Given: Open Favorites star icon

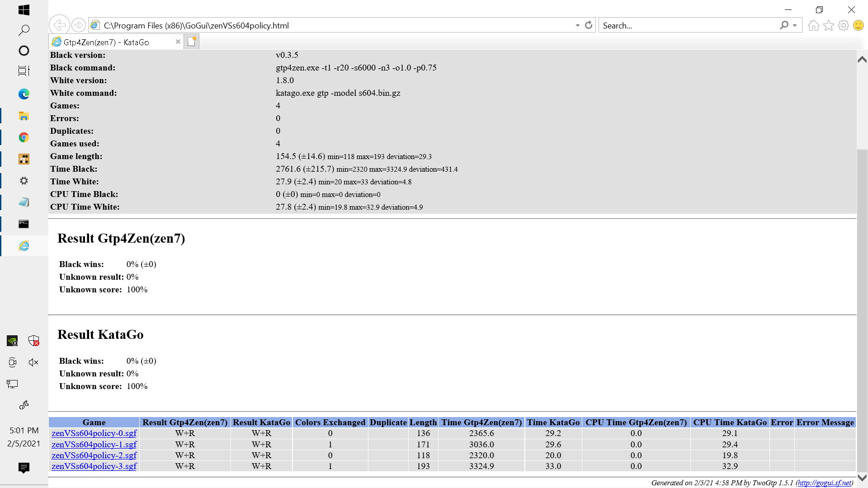Looking at the screenshot, I should [x=828, y=25].
